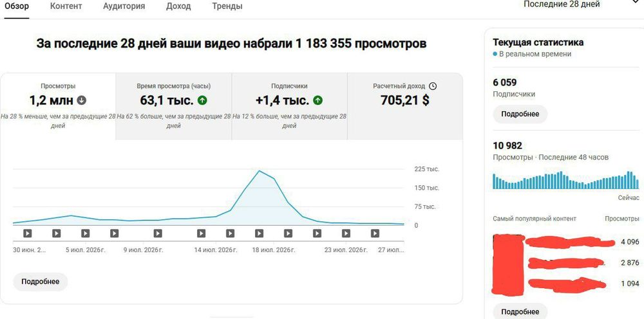This screenshot has width=644, height=319.
Task: Click the blue real-time dot indicator
Action: tap(495, 54)
